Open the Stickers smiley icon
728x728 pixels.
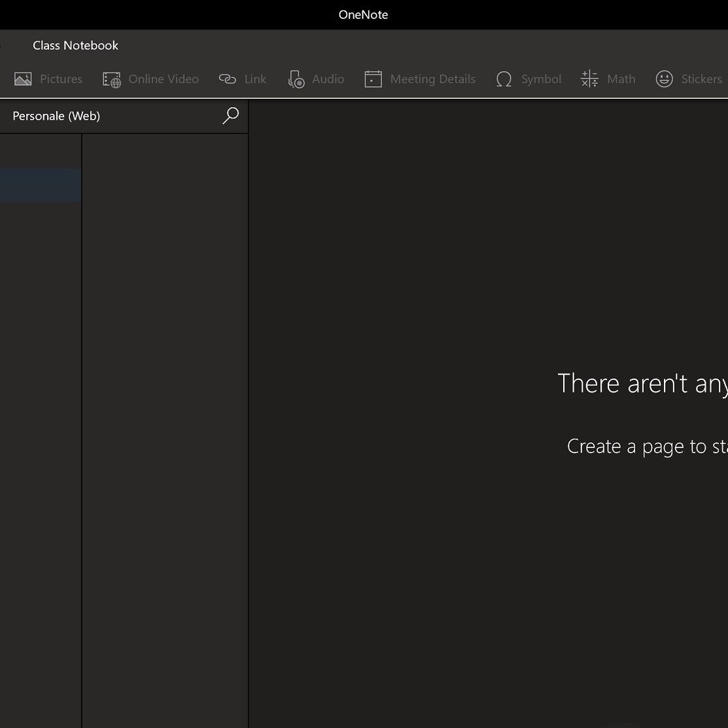click(664, 79)
